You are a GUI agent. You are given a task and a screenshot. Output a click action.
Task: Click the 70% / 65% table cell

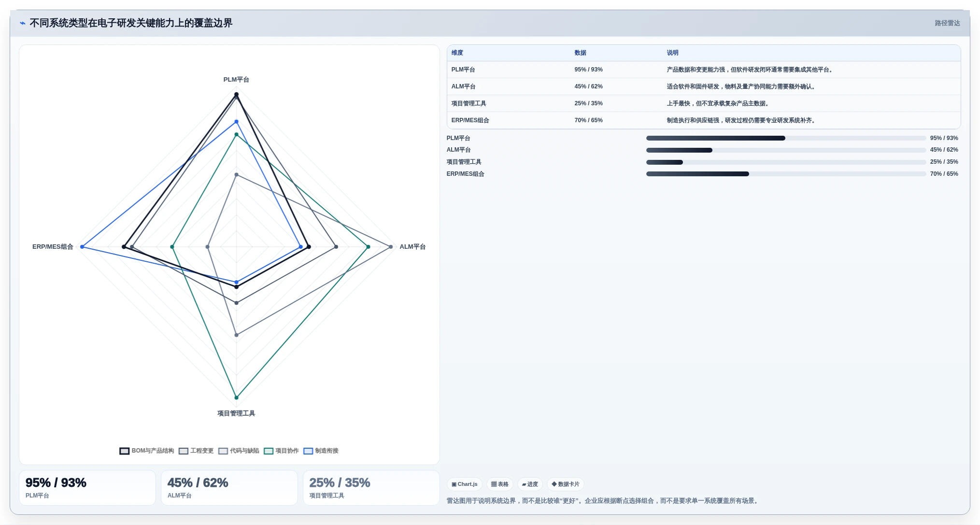click(x=588, y=120)
